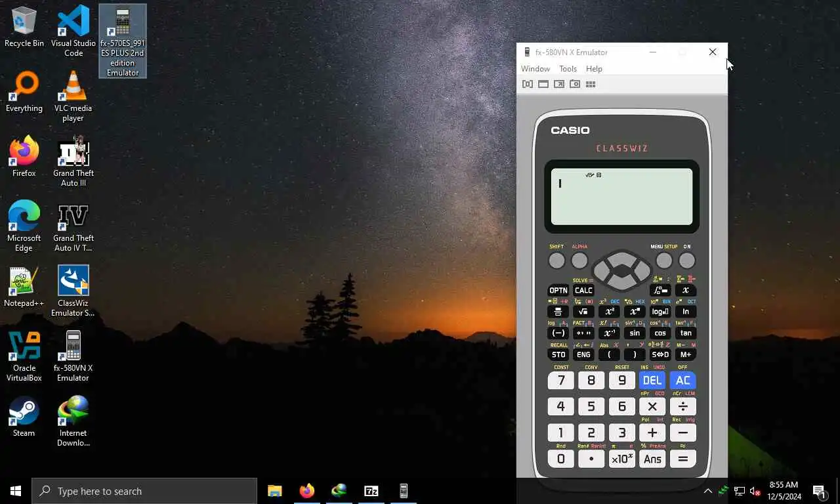This screenshot has width=840, height=504.
Task: Click the square root key
Action: pyautogui.click(x=583, y=312)
